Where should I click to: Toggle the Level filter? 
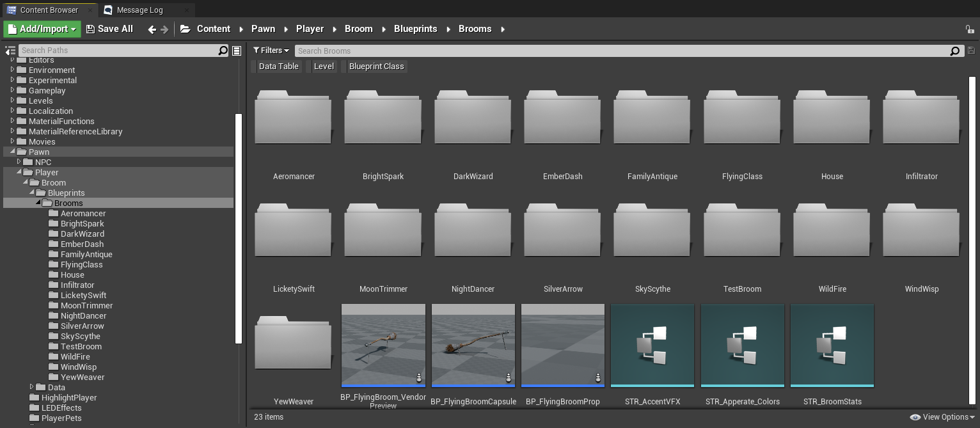point(324,67)
